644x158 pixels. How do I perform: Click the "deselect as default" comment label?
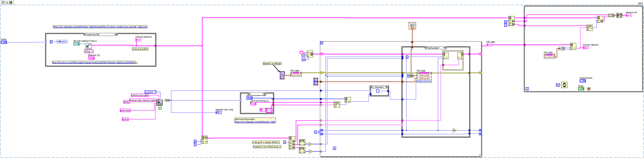click(x=272, y=64)
